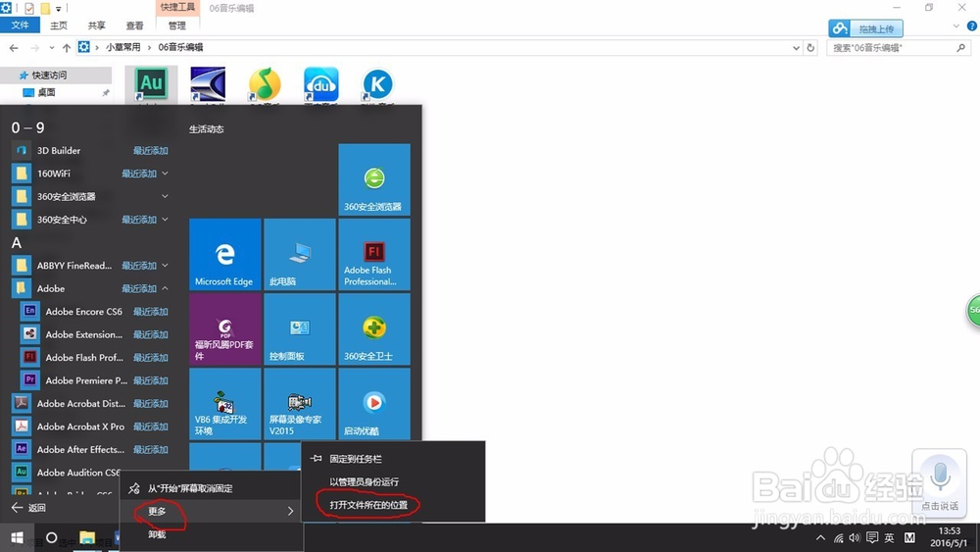980x552 pixels.
Task: Expand the 160WiFi folder
Action: pos(165,174)
